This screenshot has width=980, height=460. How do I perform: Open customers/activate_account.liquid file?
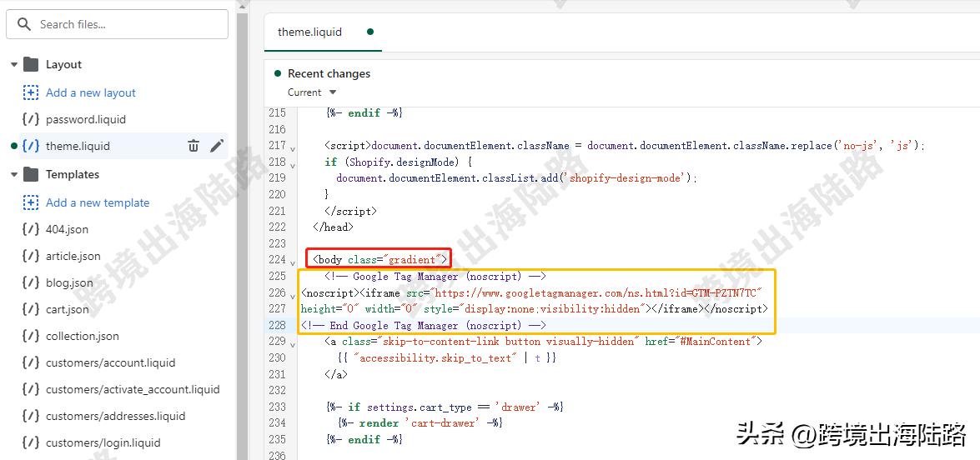coord(133,389)
